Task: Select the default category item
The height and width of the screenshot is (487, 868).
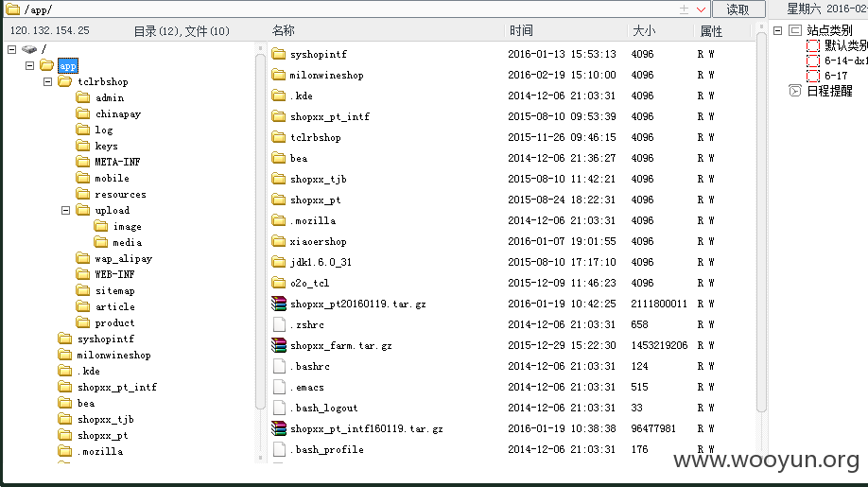Action: point(845,45)
